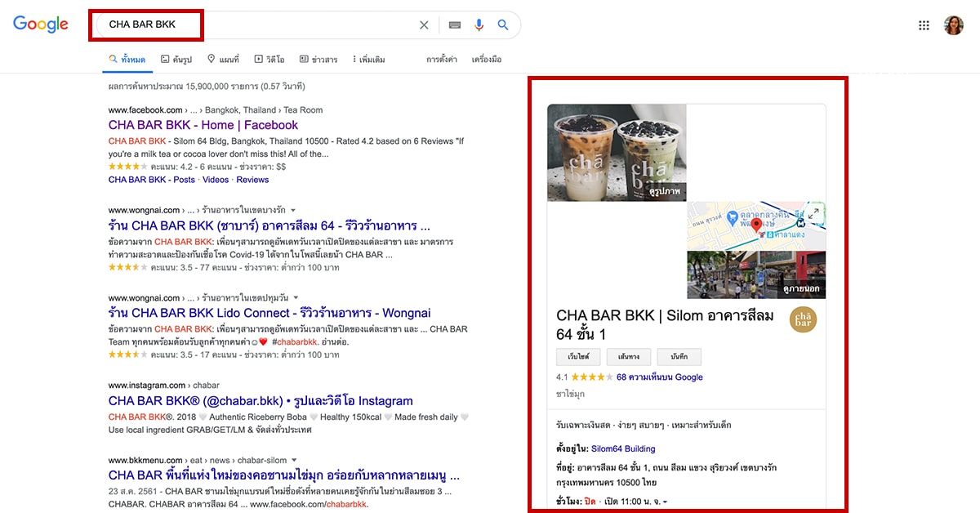Click the เส้นทาง (Directions) button
The width and height of the screenshot is (980, 513).
coord(628,357)
